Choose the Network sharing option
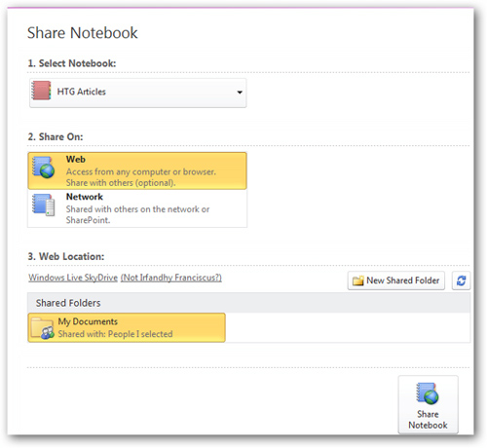 click(137, 208)
